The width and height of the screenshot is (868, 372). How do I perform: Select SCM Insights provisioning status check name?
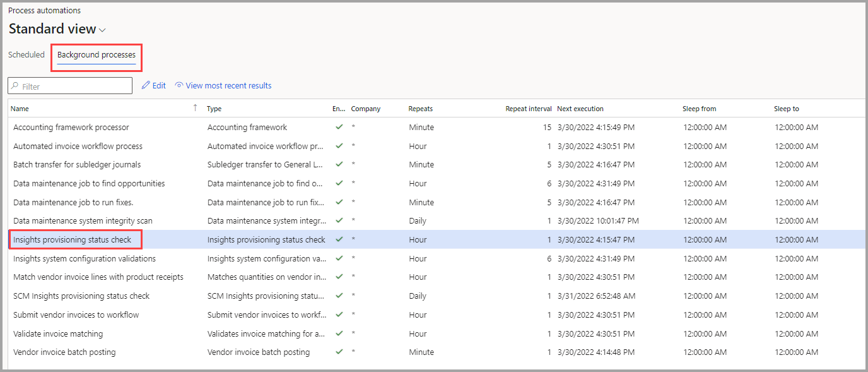81,296
